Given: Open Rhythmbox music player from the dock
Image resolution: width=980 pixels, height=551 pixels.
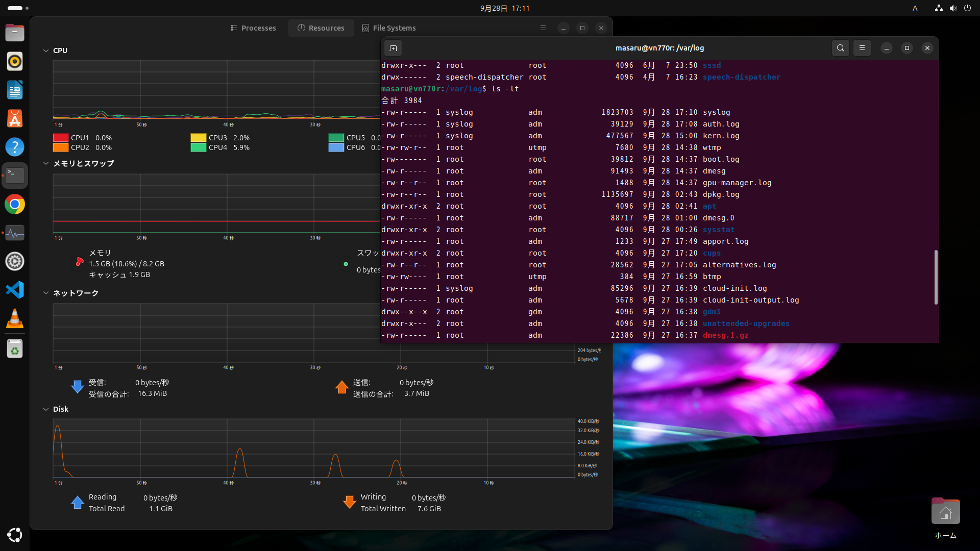Looking at the screenshot, I should (14, 61).
